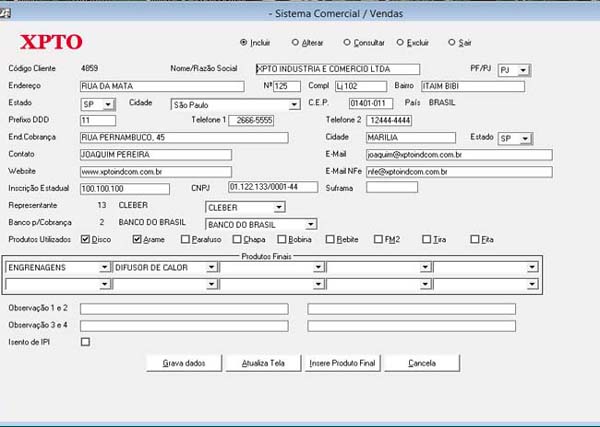
Task: Check the Isento de IPI box
Action: (85, 342)
